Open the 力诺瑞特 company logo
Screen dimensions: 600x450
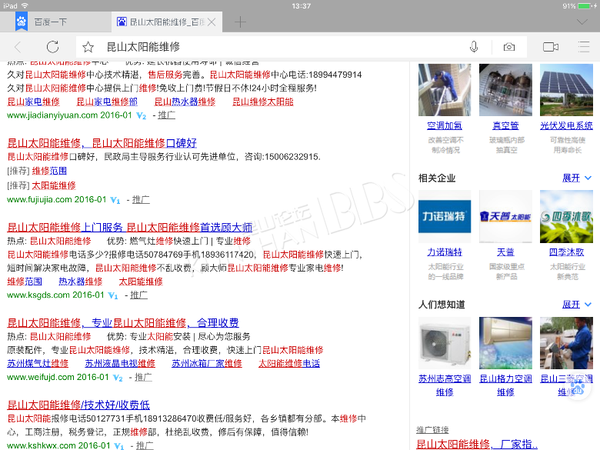[x=444, y=217]
